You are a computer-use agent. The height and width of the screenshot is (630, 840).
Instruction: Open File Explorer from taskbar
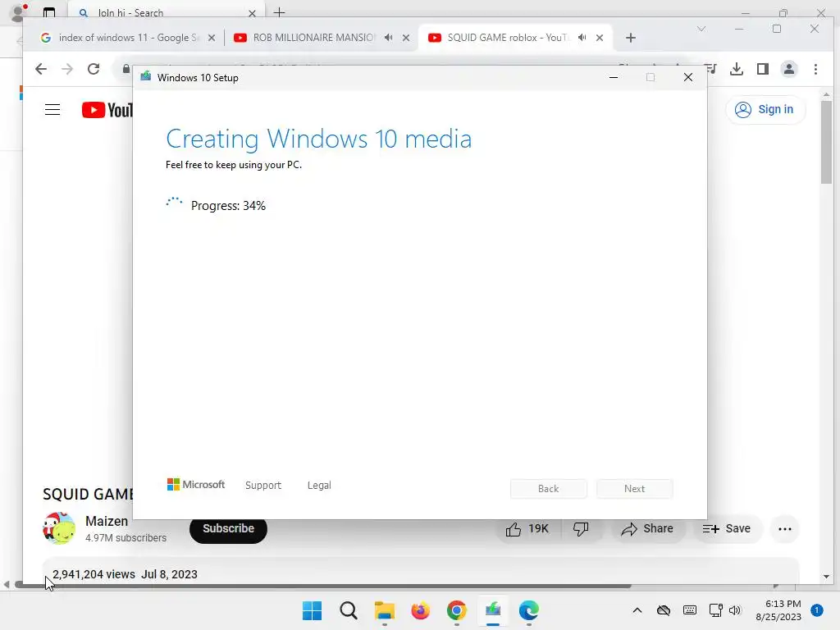384,610
